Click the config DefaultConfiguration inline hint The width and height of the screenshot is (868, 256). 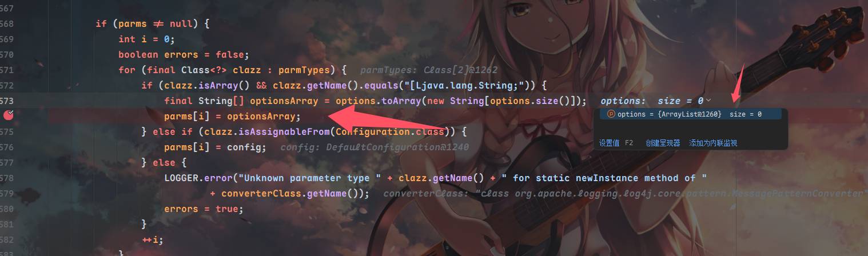tap(375, 147)
